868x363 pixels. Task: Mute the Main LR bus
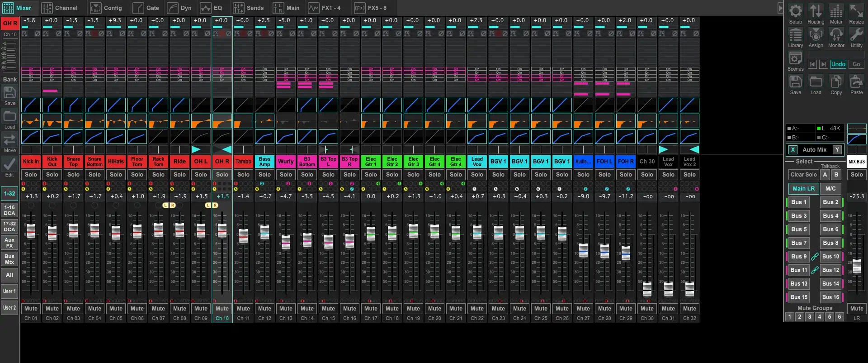coord(857,309)
